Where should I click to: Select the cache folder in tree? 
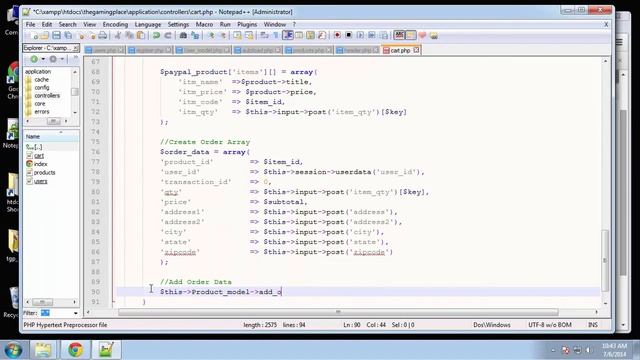point(41,80)
